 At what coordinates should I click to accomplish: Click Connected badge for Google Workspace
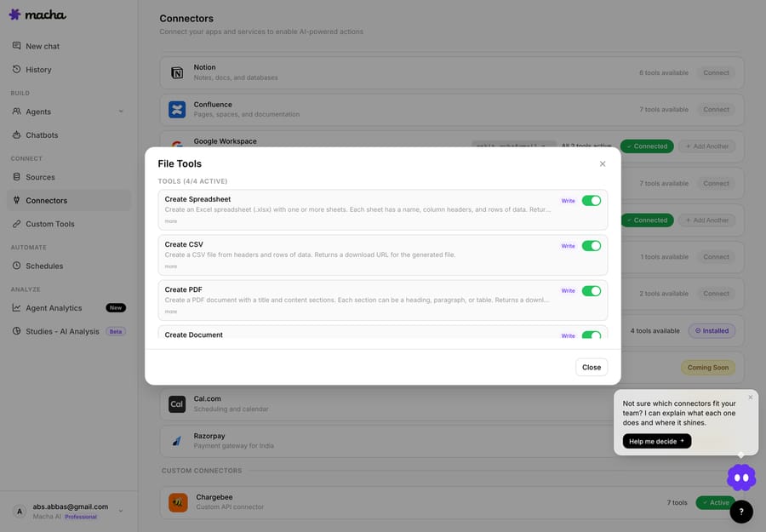(647, 146)
